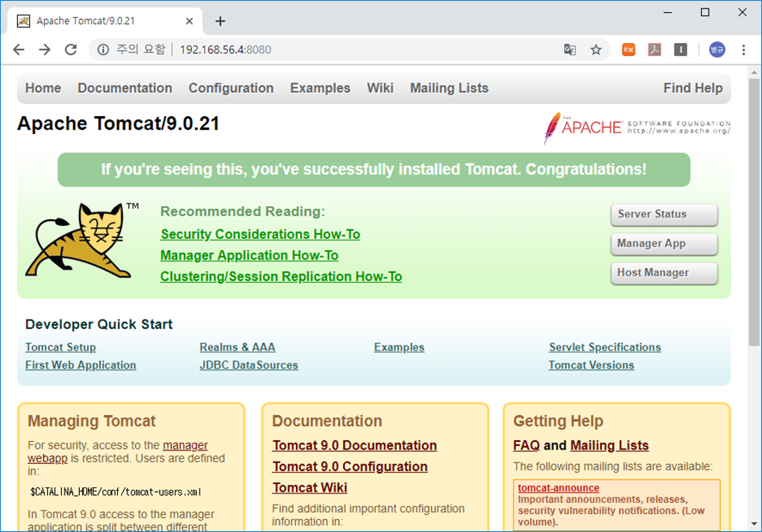Viewport: 762px width, 532px height.
Task: Open Servlet Specifications link
Action: [x=605, y=347]
